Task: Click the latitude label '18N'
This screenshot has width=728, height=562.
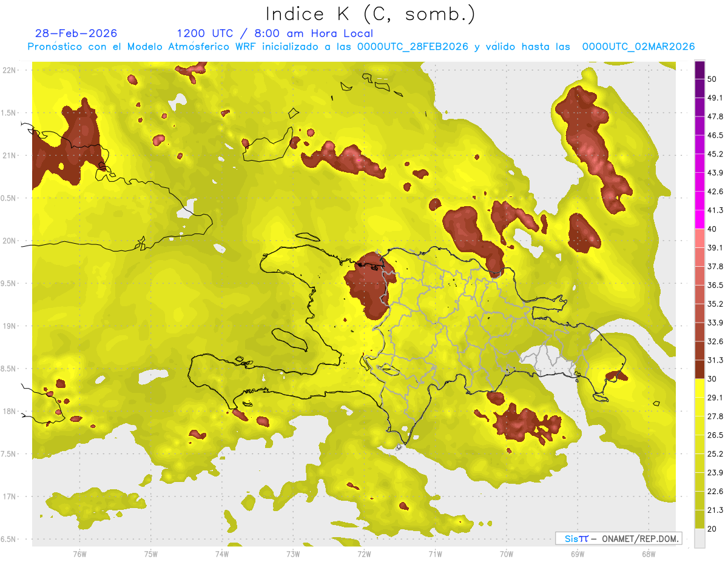Action: point(9,411)
